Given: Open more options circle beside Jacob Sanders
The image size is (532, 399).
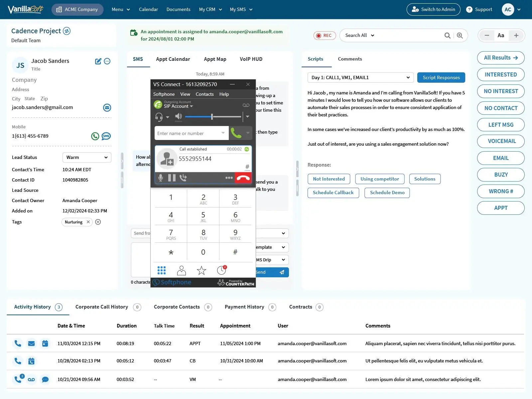Looking at the screenshot, I should tap(107, 61).
